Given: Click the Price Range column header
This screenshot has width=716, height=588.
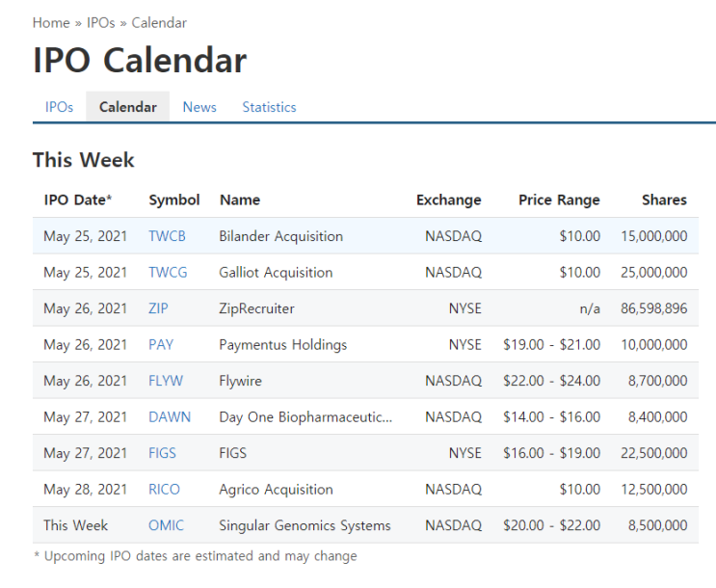Looking at the screenshot, I should 559,200.
